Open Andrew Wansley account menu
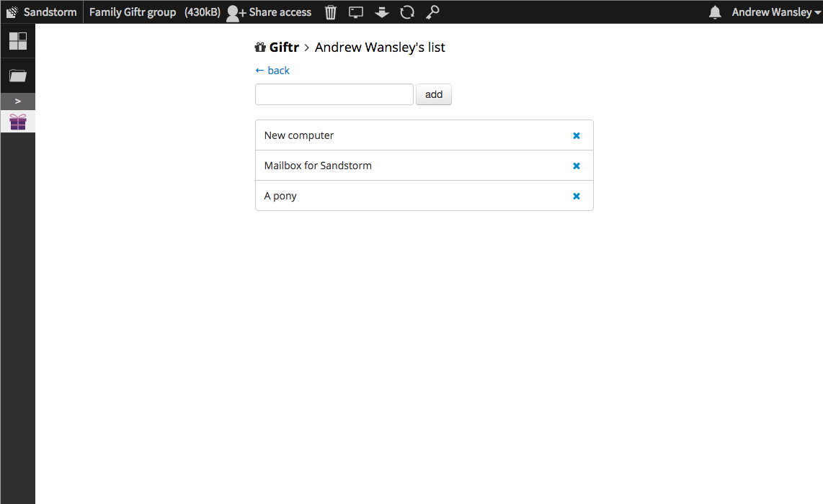 [x=775, y=12]
